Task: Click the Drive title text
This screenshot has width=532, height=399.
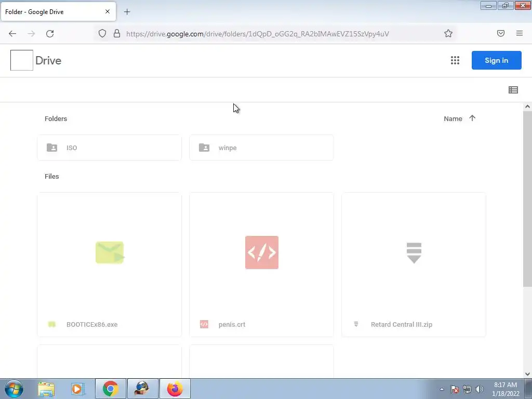Action: pyautogui.click(x=48, y=60)
